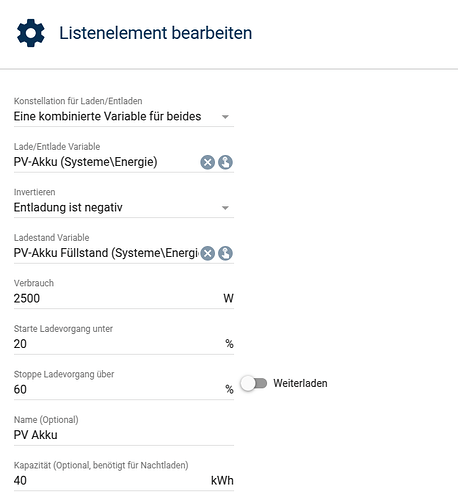
Task: Open the Invertieren dropdown arrow
Action: (225, 208)
